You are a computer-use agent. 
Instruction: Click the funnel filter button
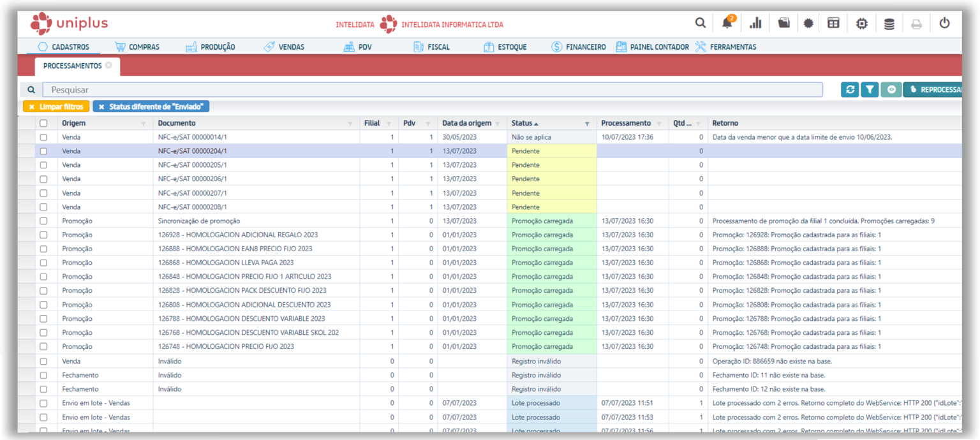(870, 90)
